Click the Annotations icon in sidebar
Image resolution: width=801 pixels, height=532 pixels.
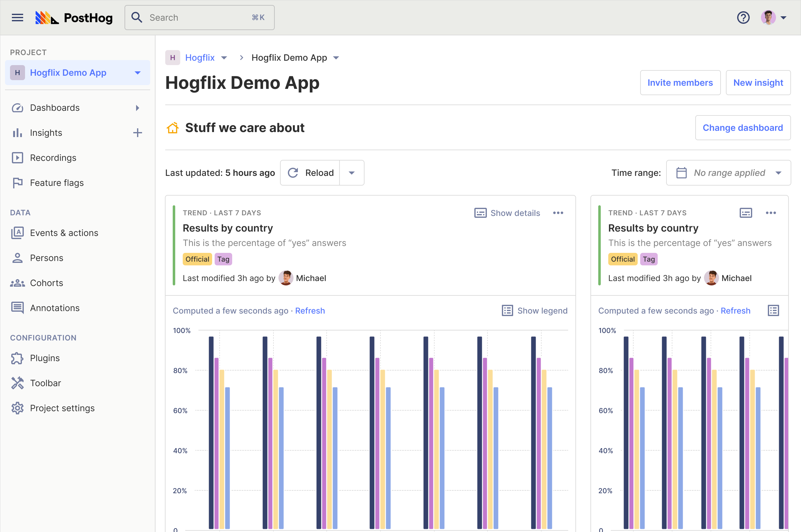(x=18, y=308)
